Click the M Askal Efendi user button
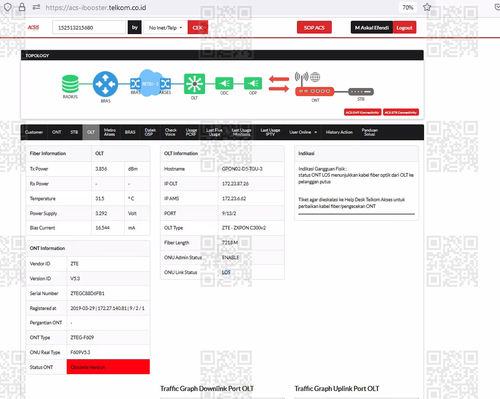 coord(372,28)
